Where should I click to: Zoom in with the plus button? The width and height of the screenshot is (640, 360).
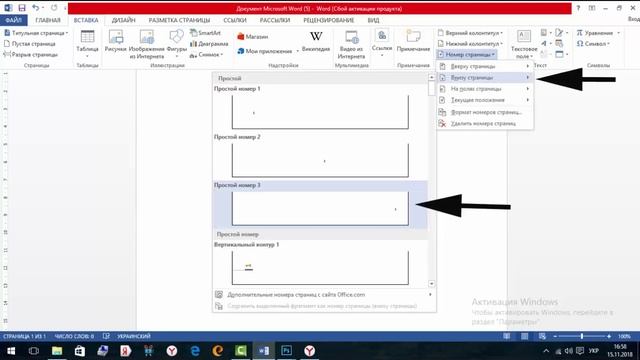tap(609, 336)
